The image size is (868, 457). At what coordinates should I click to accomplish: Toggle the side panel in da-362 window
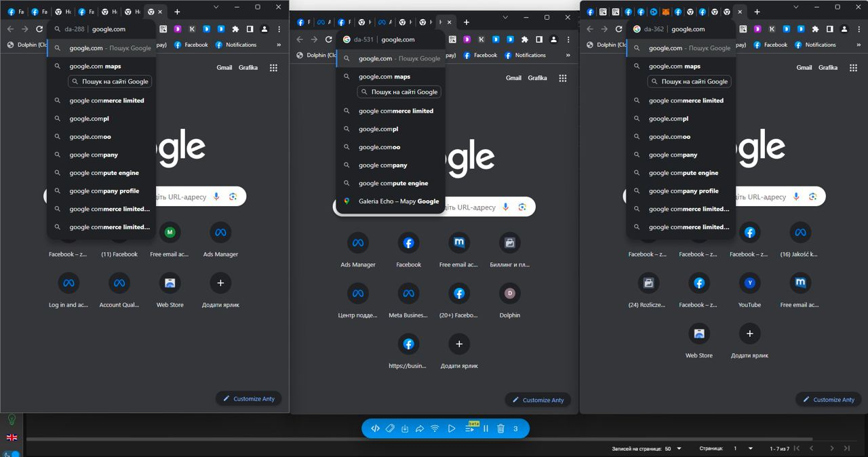(x=829, y=29)
